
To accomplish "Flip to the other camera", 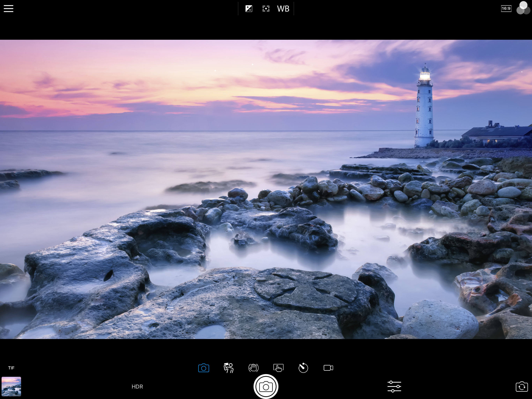I will 521,387.
